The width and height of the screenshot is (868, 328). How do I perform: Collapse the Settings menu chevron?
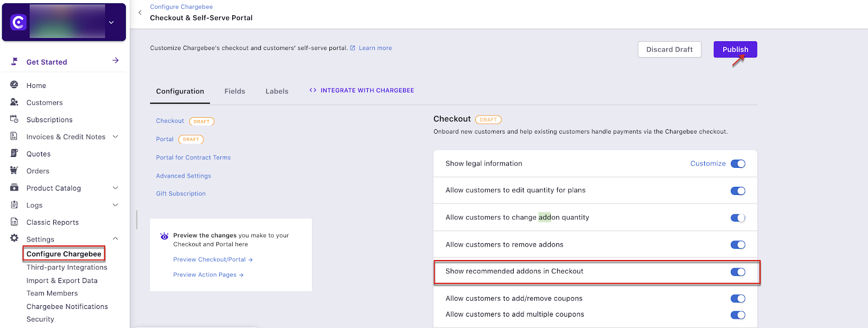pyautogui.click(x=116, y=238)
